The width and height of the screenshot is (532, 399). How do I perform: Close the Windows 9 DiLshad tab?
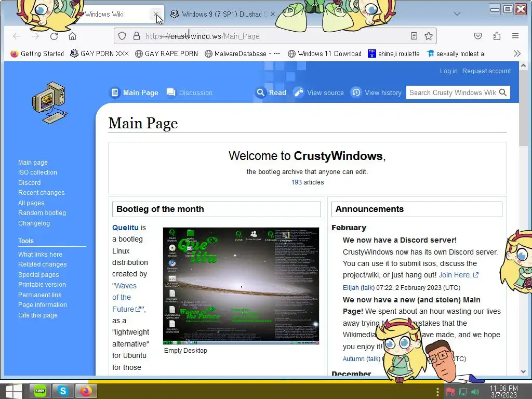[272, 14]
